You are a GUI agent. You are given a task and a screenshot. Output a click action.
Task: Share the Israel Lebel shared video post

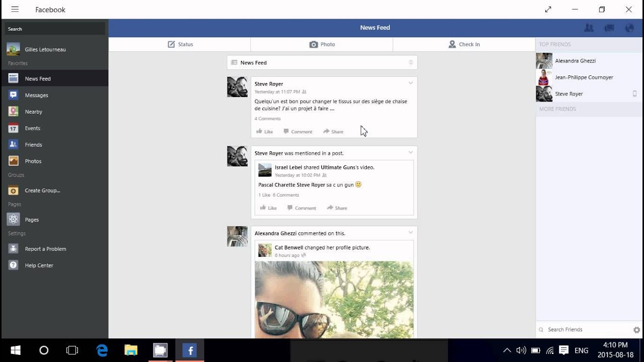click(x=337, y=208)
